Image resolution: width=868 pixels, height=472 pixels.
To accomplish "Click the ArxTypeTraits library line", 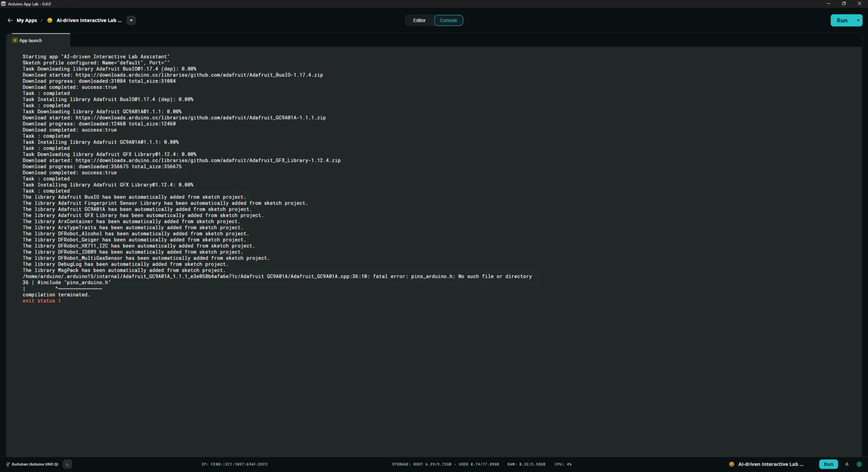I will point(132,228).
